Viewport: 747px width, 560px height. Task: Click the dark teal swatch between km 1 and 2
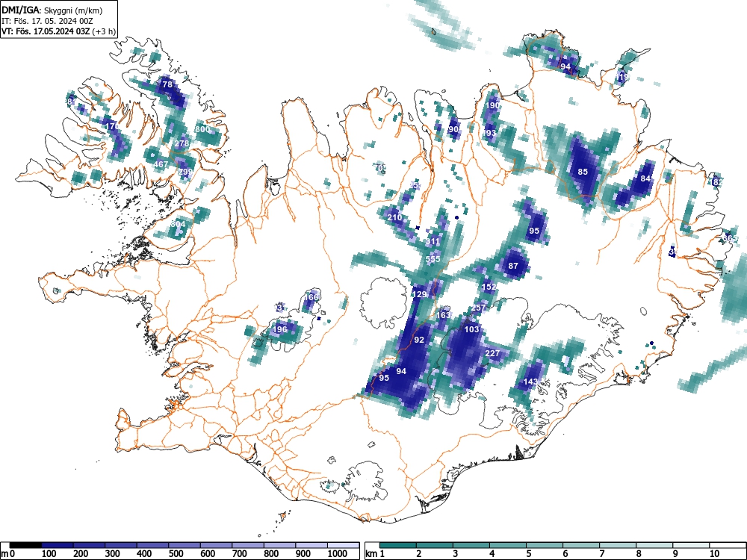click(398, 545)
